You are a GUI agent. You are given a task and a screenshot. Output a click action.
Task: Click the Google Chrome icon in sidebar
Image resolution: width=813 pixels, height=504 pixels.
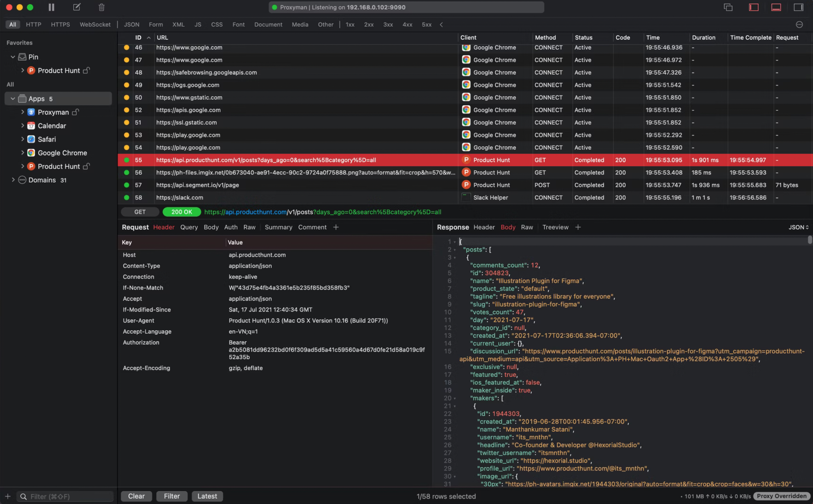(x=31, y=153)
